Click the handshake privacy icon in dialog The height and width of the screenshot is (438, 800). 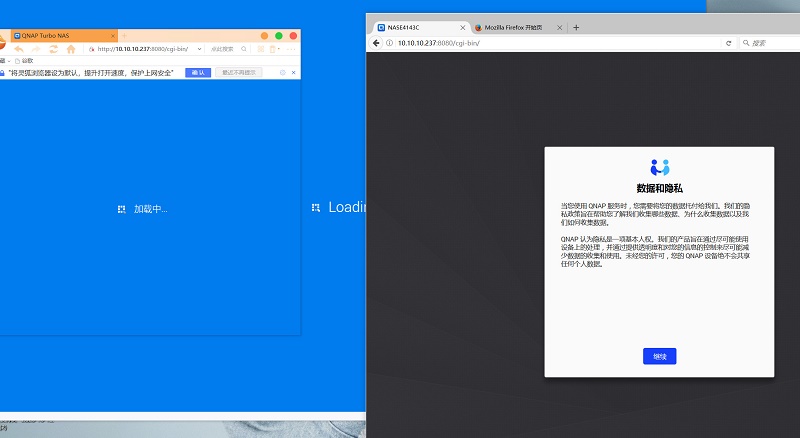coord(660,167)
